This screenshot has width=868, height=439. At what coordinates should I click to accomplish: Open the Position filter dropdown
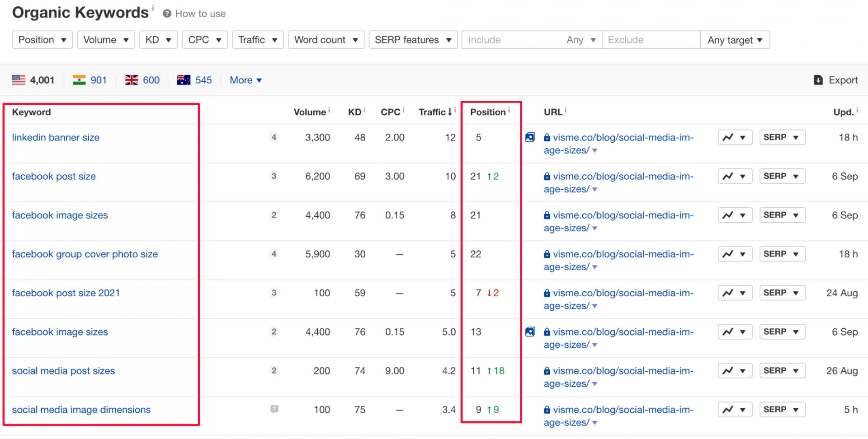[42, 40]
